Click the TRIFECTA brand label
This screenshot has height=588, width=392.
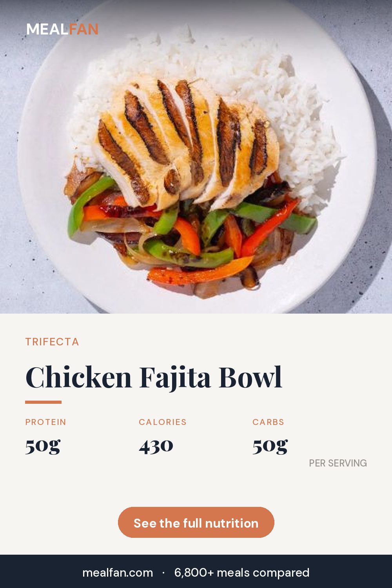click(52, 342)
